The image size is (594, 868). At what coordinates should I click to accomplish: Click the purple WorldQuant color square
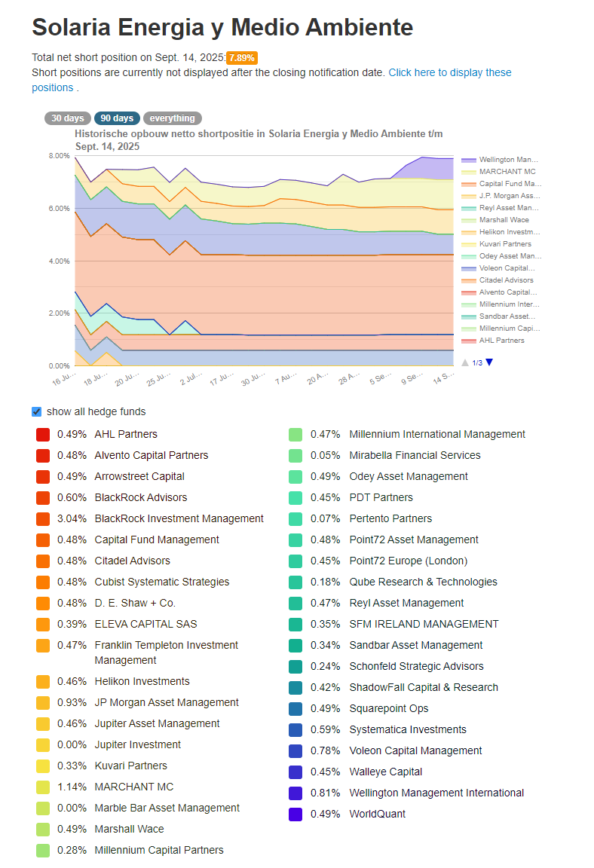pyautogui.click(x=295, y=815)
